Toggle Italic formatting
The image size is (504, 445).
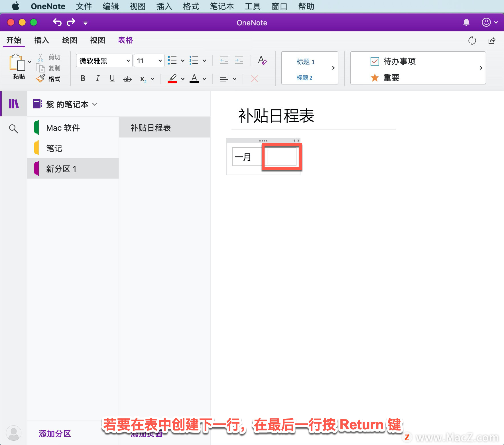[97, 78]
